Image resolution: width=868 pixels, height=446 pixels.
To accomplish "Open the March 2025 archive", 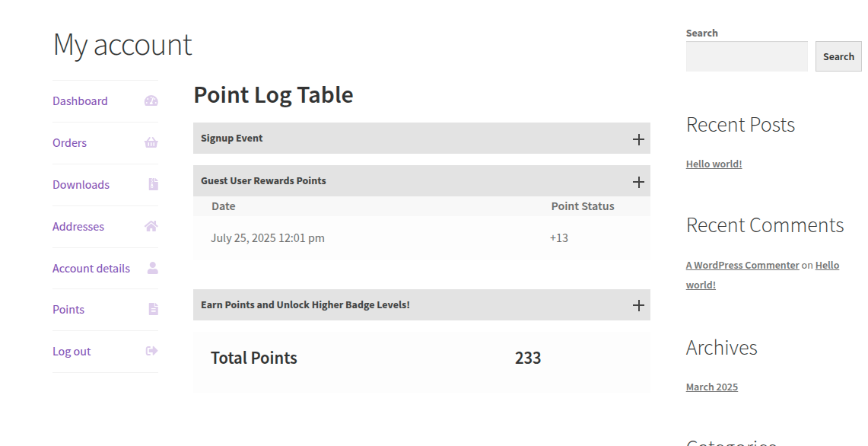I will (711, 387).
